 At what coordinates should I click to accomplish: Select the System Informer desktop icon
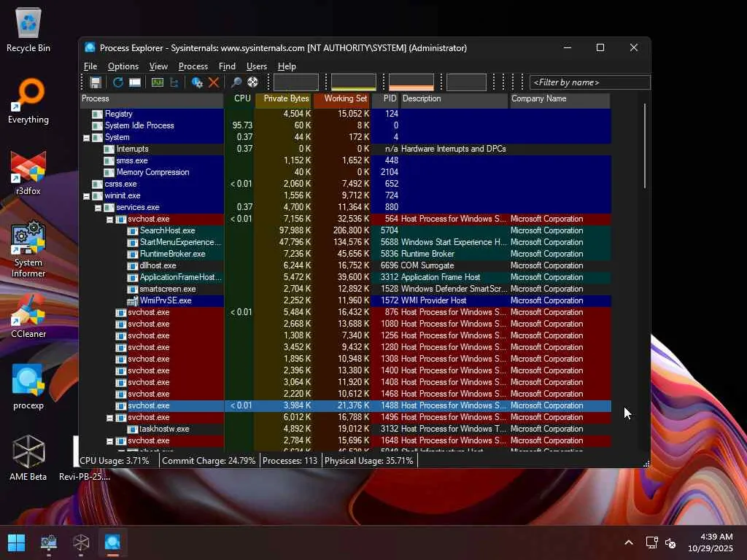click(x=28, y=249)
